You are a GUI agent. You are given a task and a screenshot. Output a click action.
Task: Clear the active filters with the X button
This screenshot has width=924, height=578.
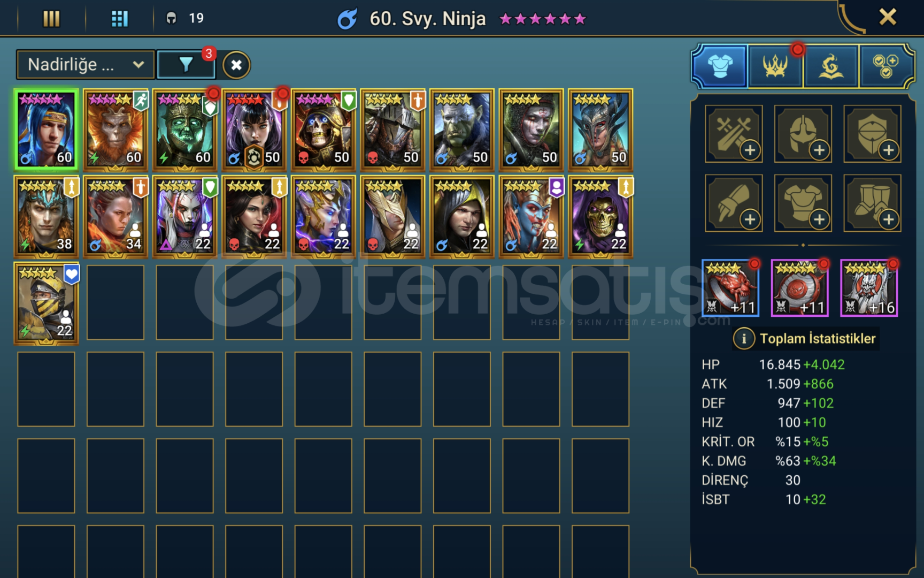[236, 65]
